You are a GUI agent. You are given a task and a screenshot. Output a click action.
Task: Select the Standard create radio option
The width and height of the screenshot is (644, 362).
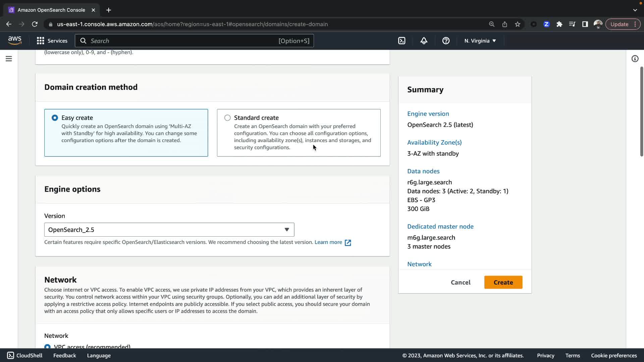(227, 118)
